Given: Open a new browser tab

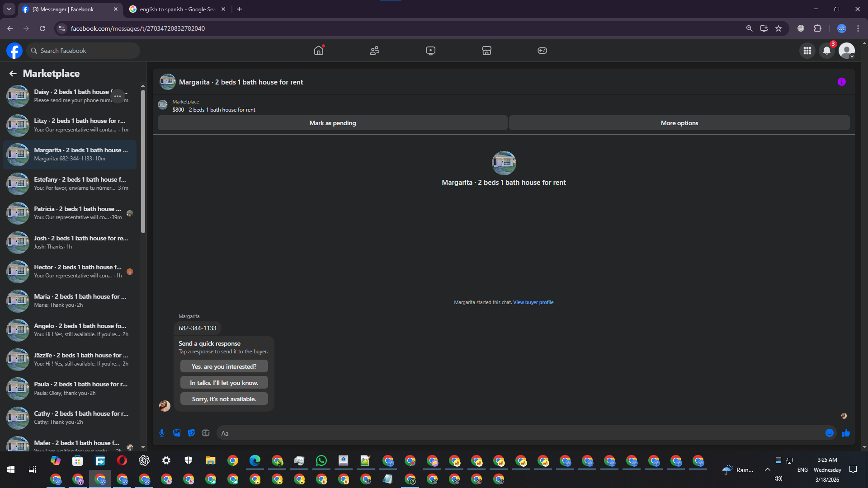Looking at the screenshot, I should pyautogui.click(x=240, y=9).
